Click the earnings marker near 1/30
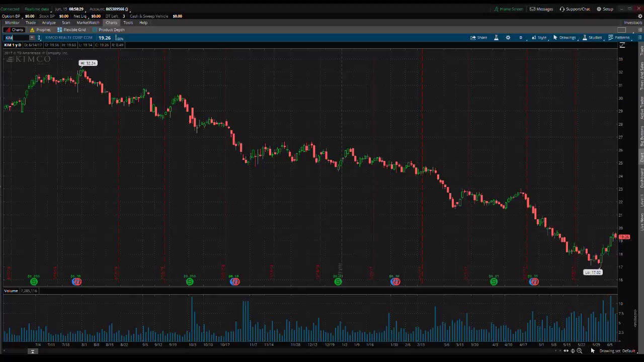The width and height of the screenshot is (644, 362). pyautogui.click(x=395, y=282)
